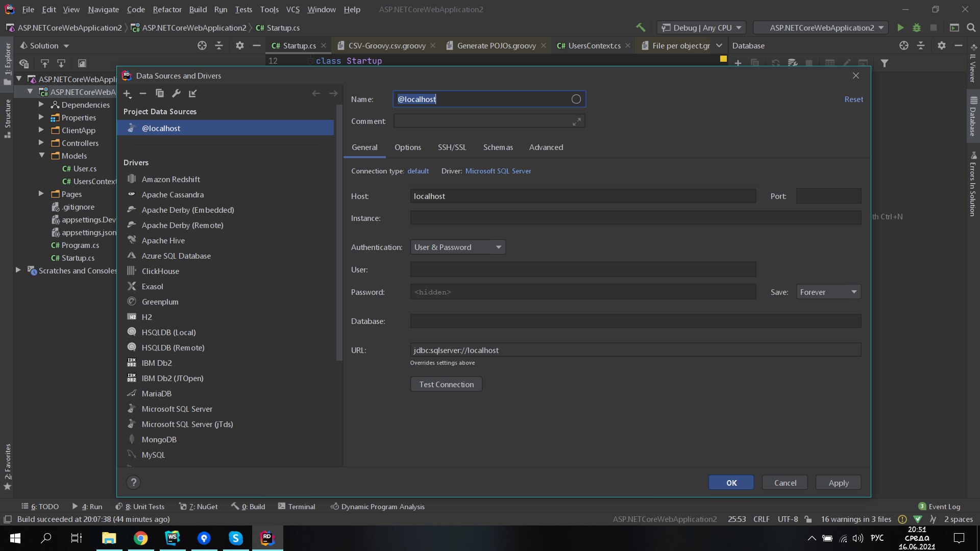Screen dimensions: 980x551
Task: Open the Solution view dropdown
Action: click(44, 45)
